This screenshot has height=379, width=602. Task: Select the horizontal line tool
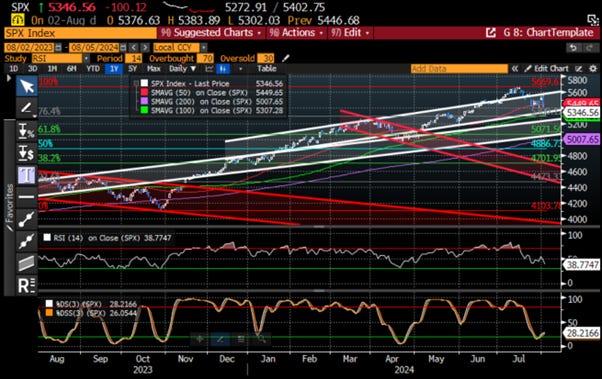coord(26,197)
